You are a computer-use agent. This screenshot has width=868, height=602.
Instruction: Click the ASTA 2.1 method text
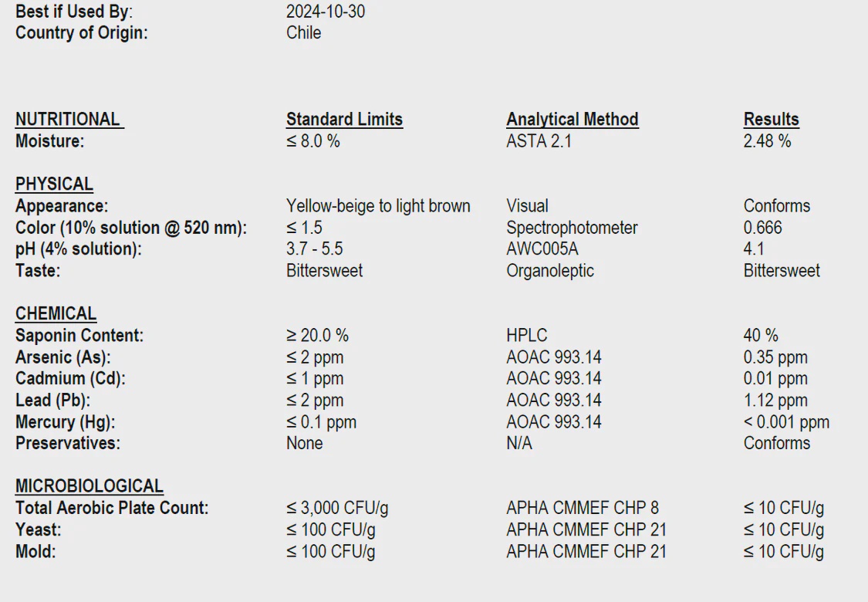coord(539,141)
